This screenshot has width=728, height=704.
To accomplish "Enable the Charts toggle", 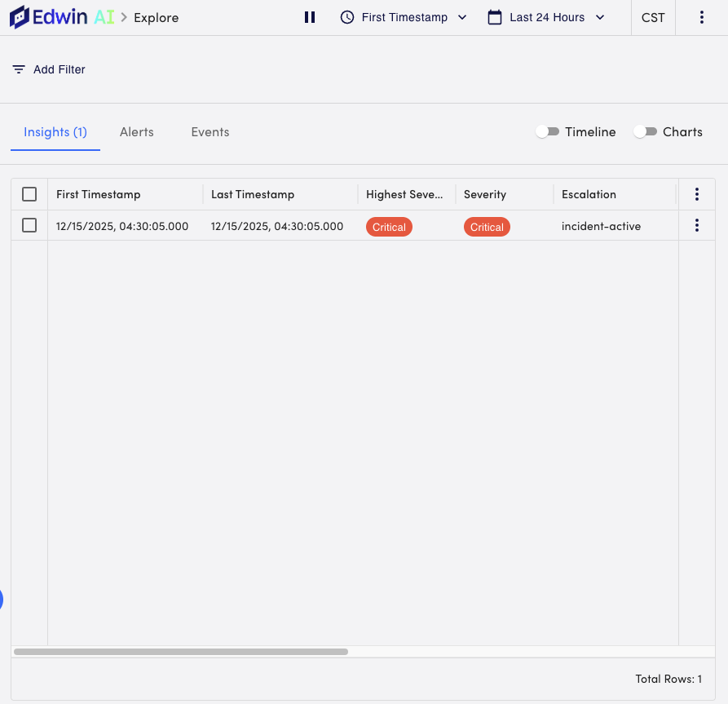I will pos(646,131).
